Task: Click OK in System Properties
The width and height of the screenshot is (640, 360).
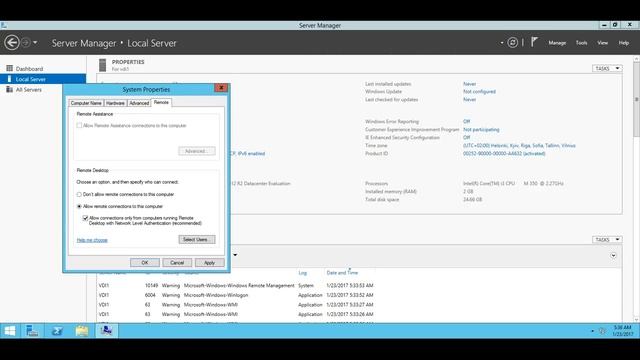Action: coord(145,262)
